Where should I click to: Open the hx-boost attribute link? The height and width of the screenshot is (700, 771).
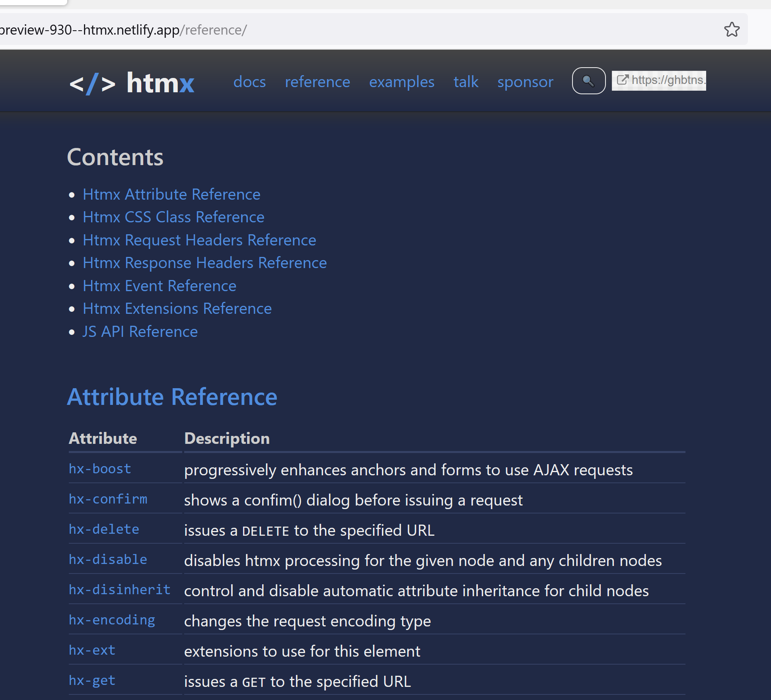coord(100,469)
